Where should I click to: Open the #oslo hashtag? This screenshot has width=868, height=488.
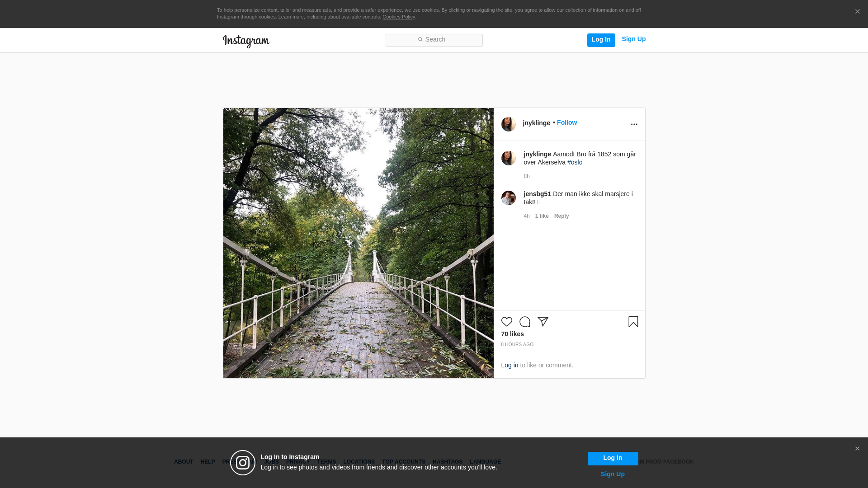coord(575,162)
